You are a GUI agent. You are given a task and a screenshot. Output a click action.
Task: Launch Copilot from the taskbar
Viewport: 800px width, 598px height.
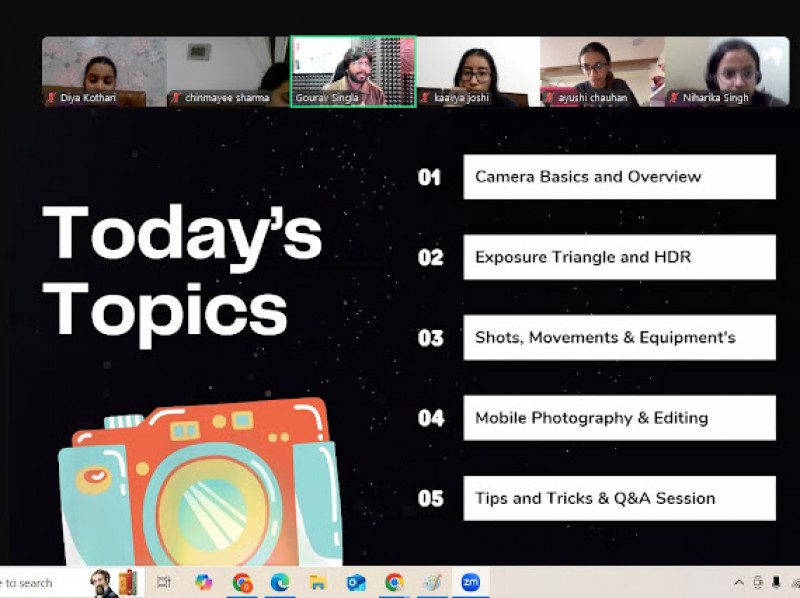coord(204,582)
